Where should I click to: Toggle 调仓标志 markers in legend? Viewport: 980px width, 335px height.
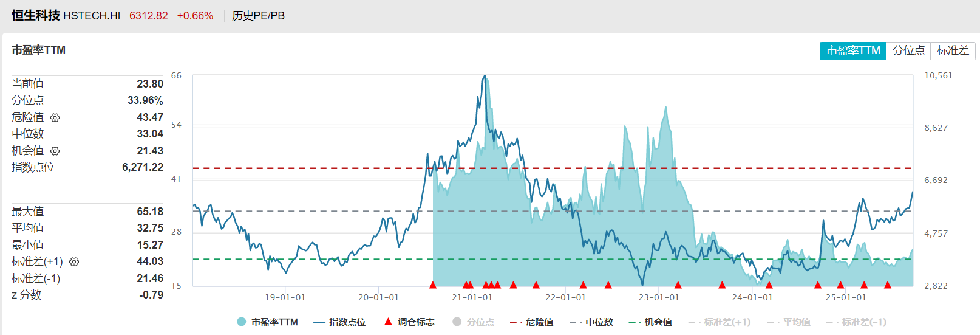[410, 322]
